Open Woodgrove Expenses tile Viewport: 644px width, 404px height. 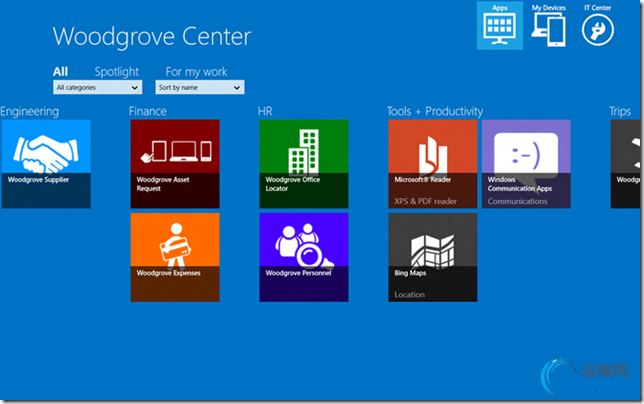[175, 257]
